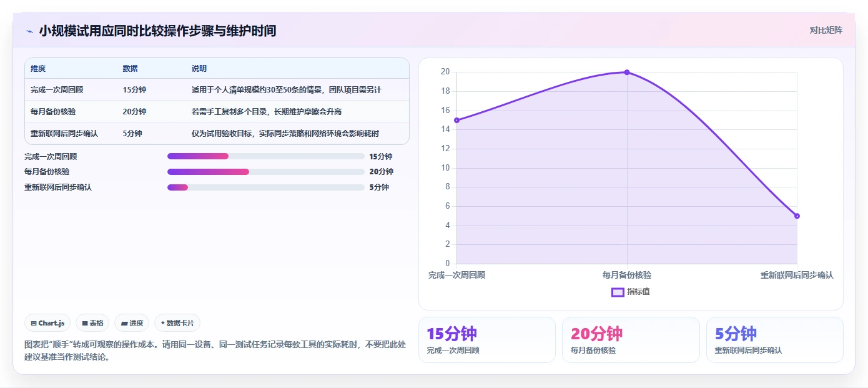This screenshot has height=388, width=868.
Task: Click x-axis label 重新联网后同步确认
Action: [797, 275]
